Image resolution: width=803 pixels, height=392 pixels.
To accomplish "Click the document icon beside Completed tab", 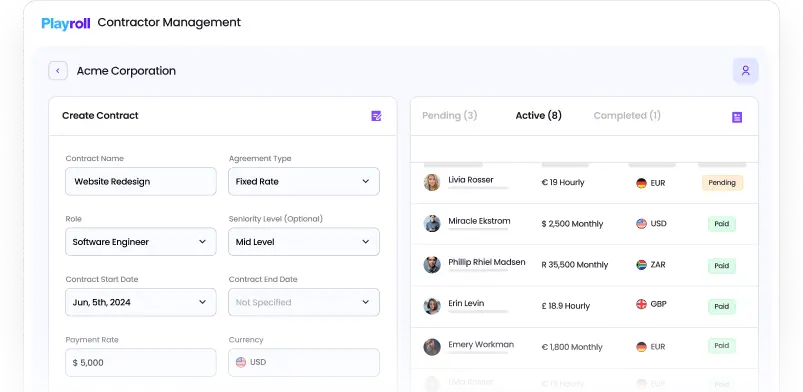I will pos(737,117).
